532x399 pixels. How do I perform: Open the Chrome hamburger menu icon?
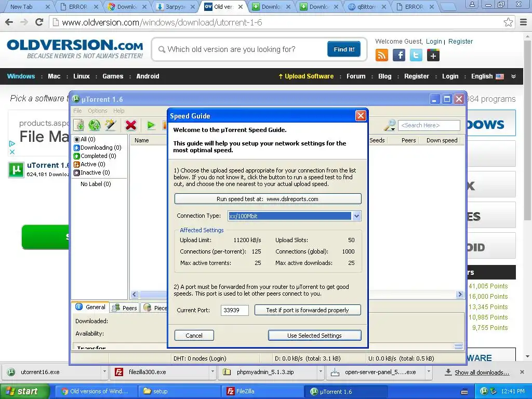pos(524,22)
